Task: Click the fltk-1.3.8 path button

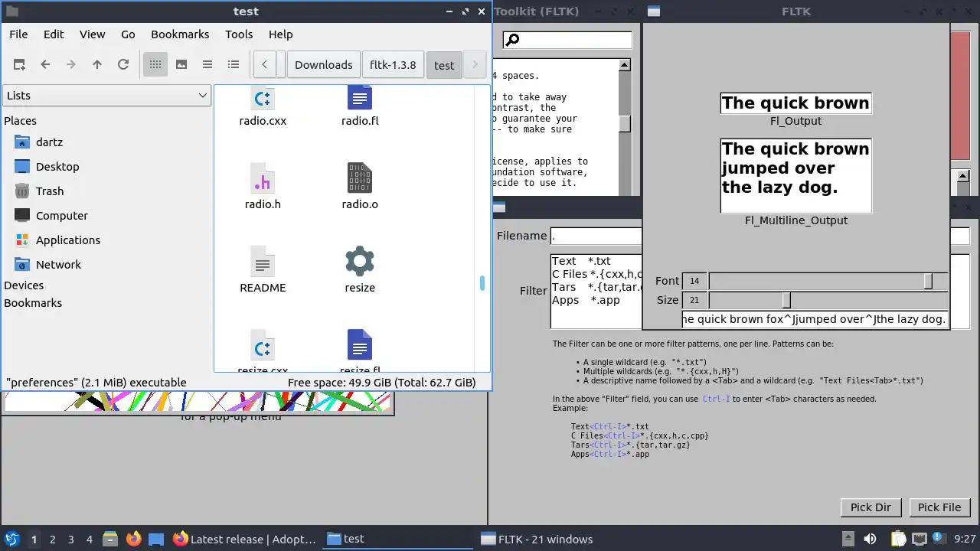Action: 393,65
